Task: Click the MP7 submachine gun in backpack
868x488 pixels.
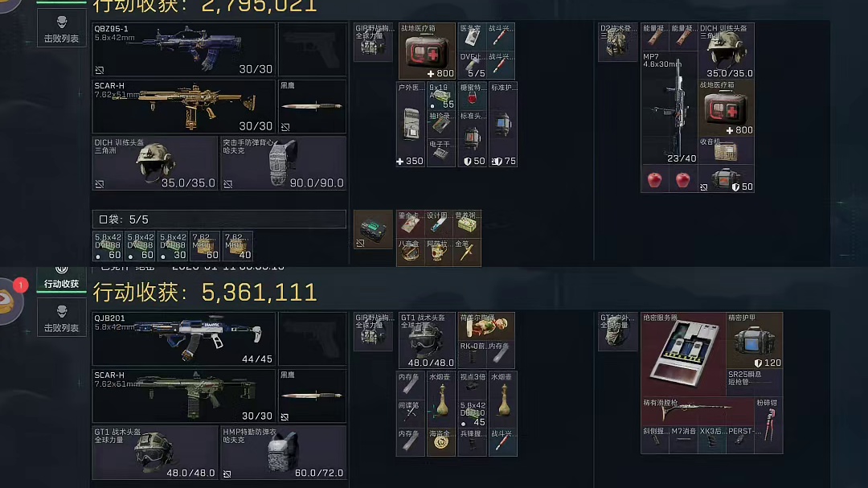Action: coord(669,108)
